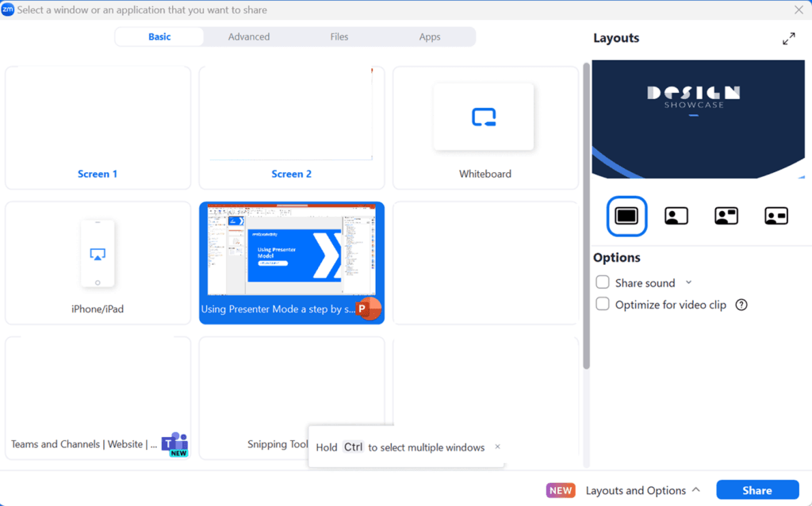Expand the Layouts preview panel with arrows icon
812x506 pixels.
tap(788, 39)
